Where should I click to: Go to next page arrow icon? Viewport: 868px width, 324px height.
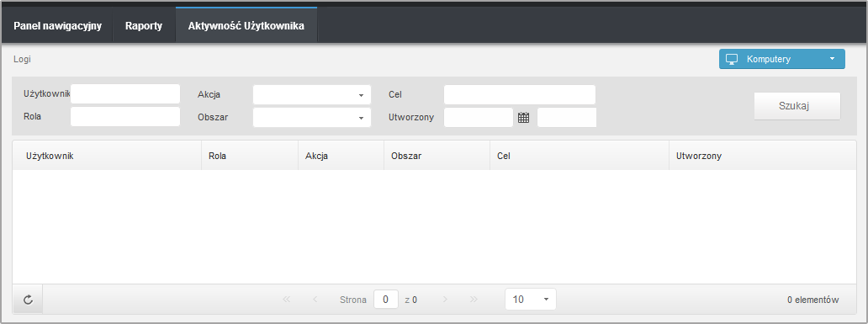point(445,300)
